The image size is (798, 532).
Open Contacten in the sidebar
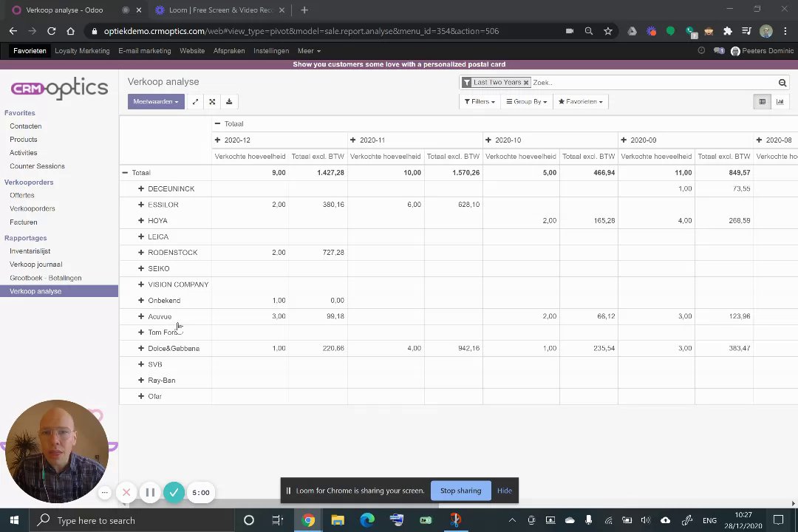25,126
